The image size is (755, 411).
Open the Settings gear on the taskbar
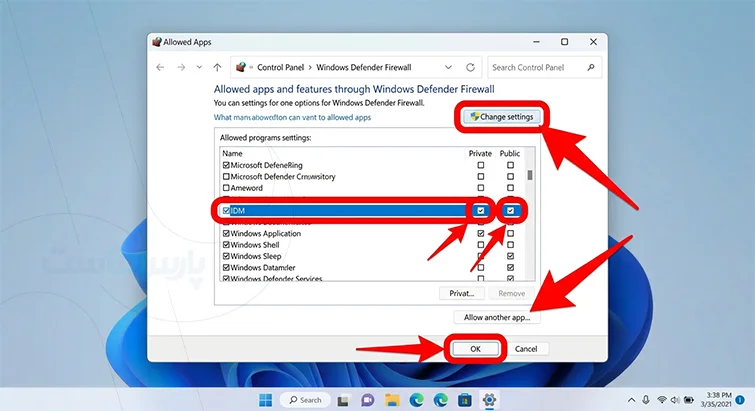[489, 400]
